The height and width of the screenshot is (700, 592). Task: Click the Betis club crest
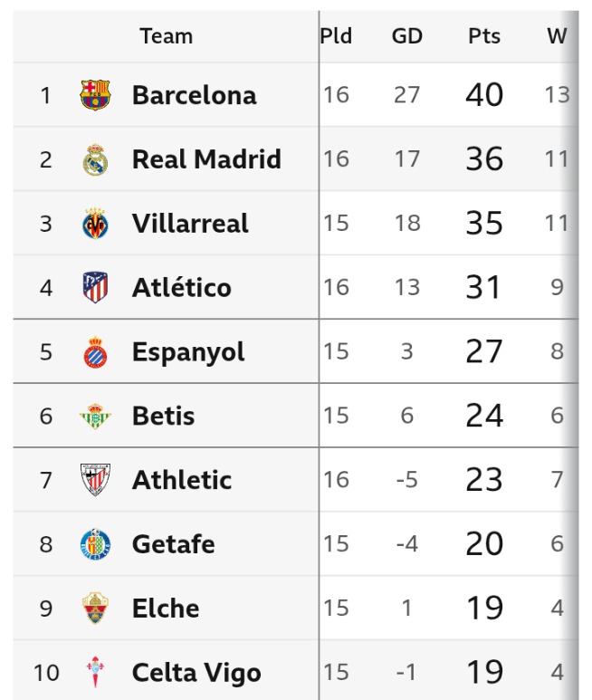click(95, 417)
